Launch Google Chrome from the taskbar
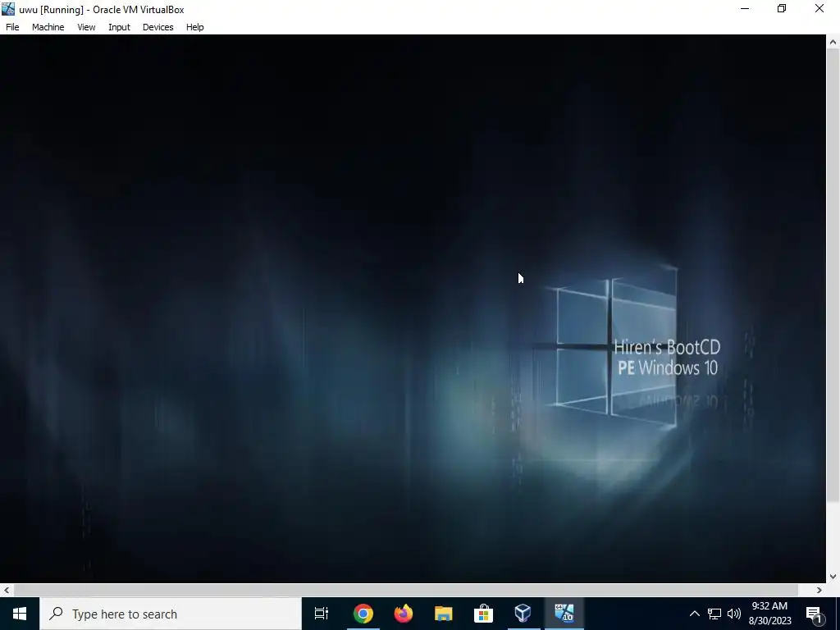 coord(363,614)
